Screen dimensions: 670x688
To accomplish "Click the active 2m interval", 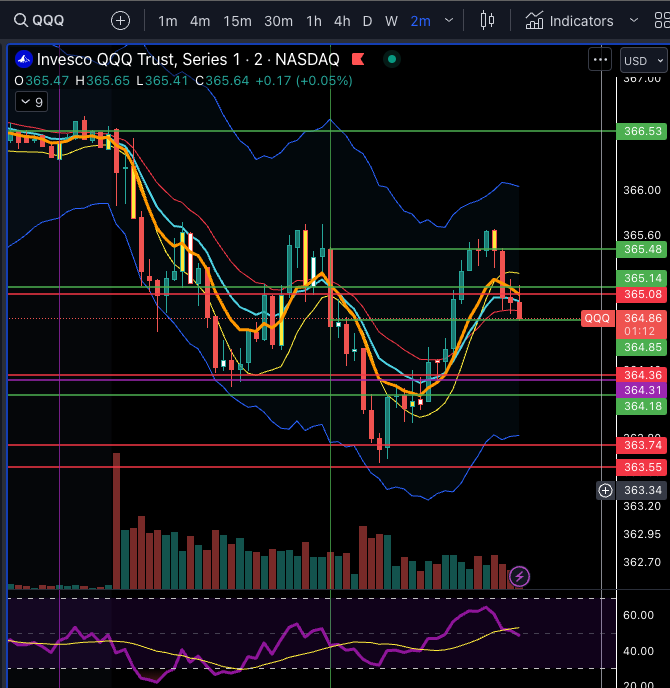I will [420, 21].
